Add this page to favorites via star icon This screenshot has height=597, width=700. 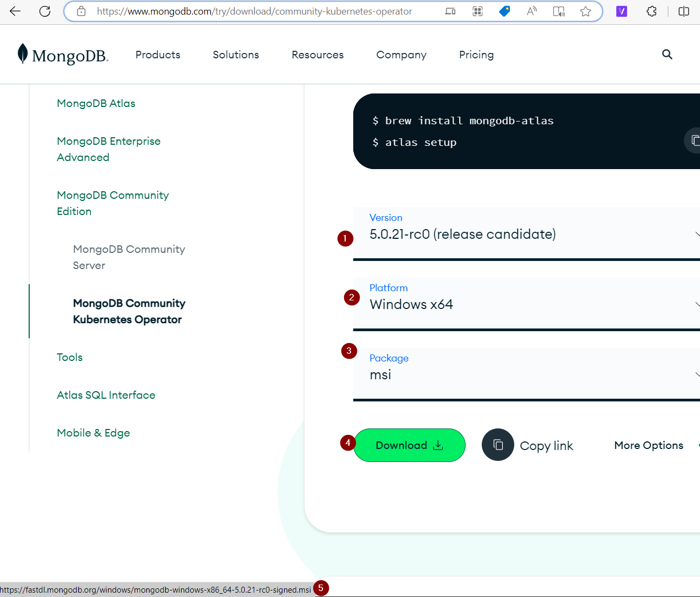[585, 11]
